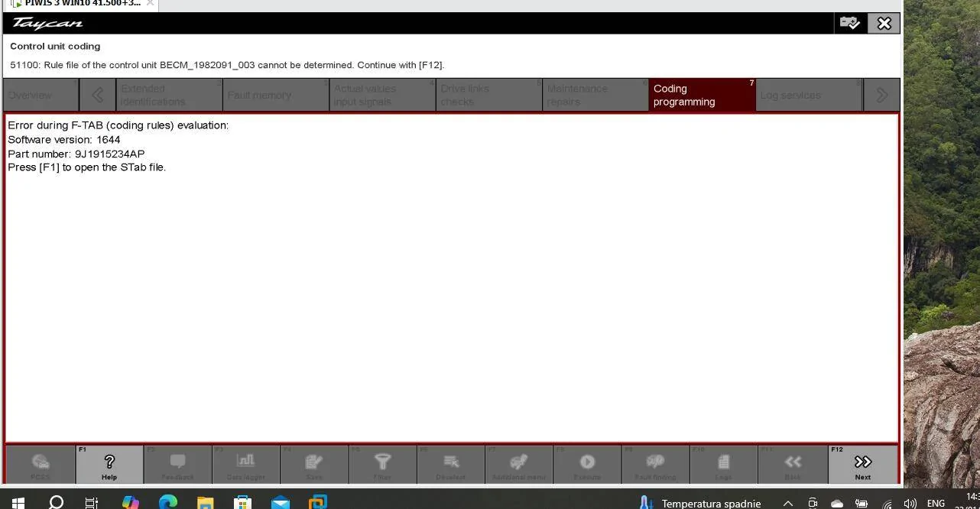Open Microsoft Edge from the taskbar

coord(168,503)
